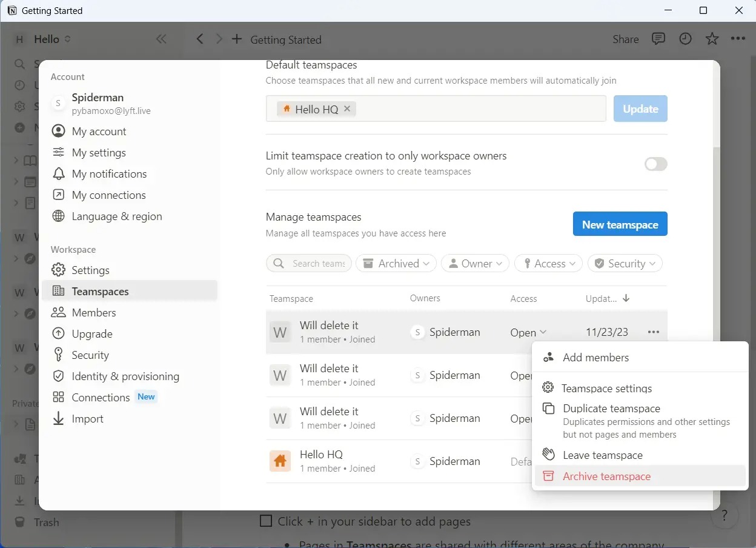756x548 pixels.
Task: Open page comments from the top bar
Action: pyautogui.click(x=658, y=39)
